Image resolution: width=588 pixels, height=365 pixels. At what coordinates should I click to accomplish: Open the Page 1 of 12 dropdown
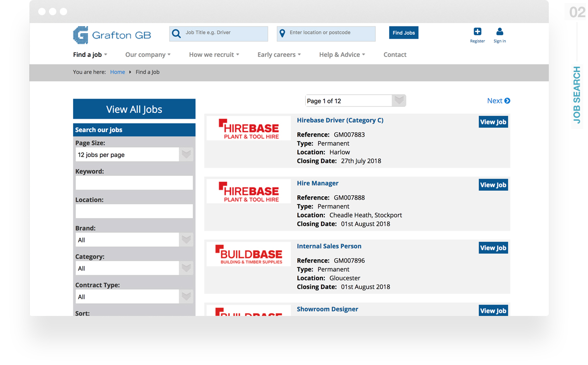coord(356,101)
